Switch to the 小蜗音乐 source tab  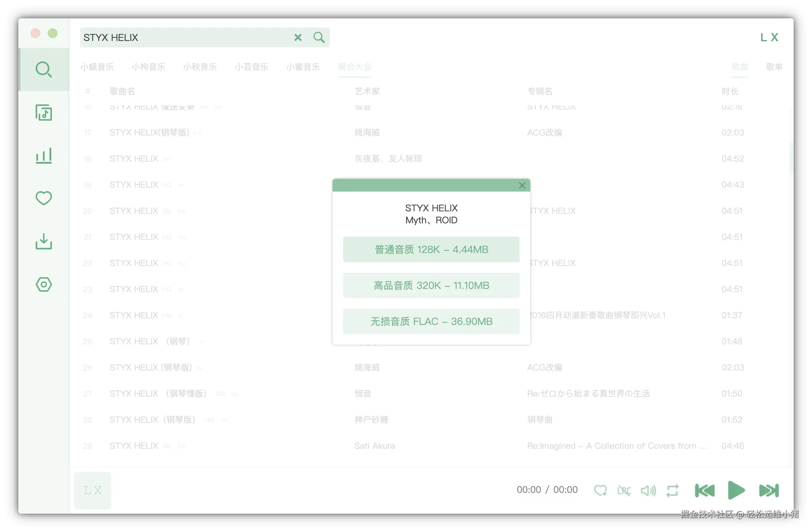(97, 67)
